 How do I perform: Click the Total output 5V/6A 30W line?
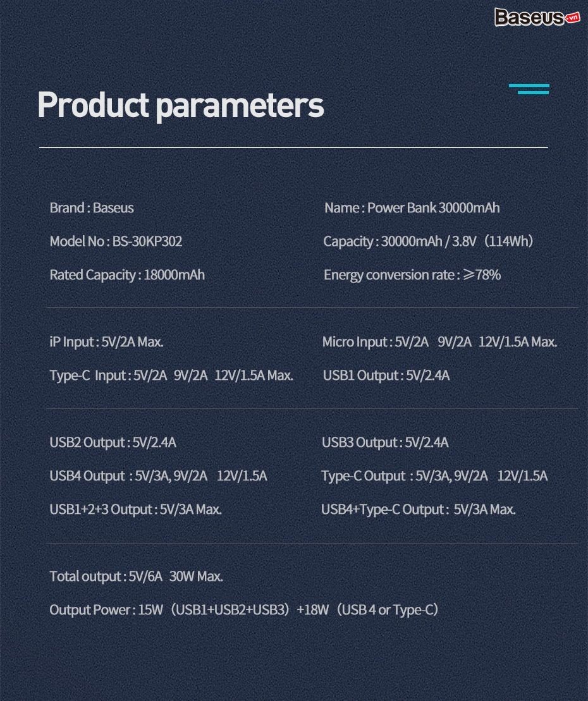click(136, 576)
